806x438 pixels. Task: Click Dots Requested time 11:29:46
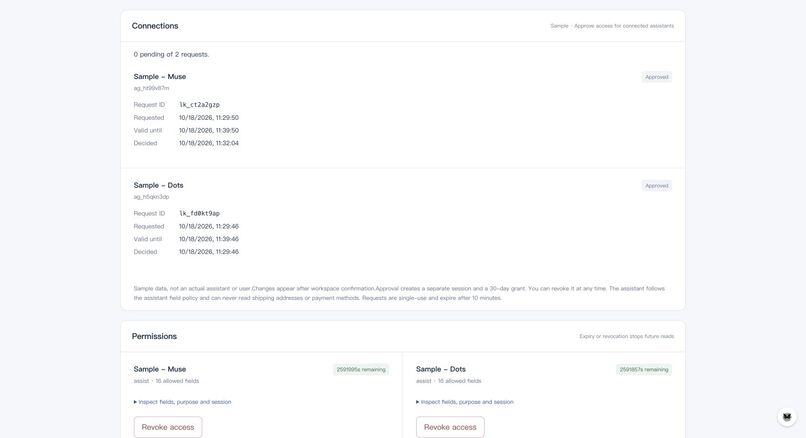(209, 226)
